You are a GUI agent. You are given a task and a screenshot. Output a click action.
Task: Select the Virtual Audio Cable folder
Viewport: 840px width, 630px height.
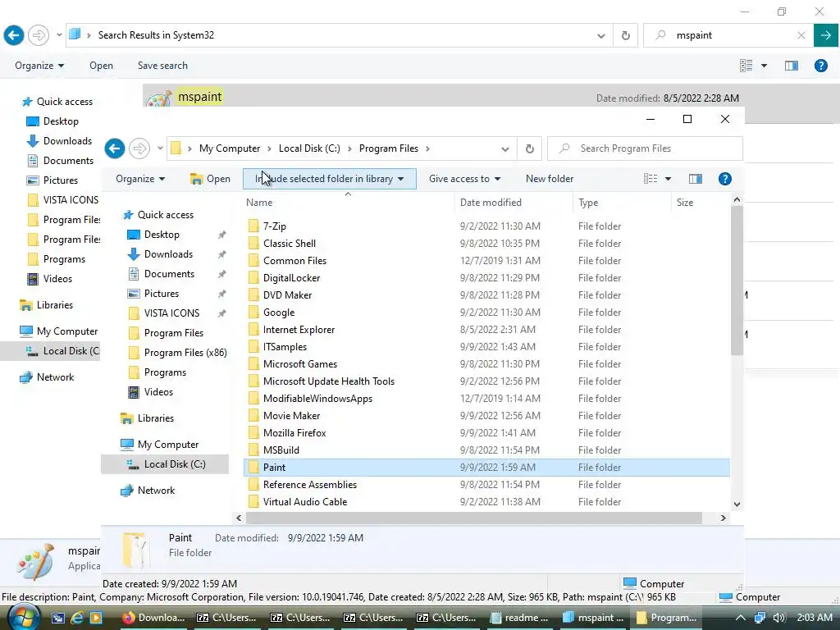pyautogui.click(x=305, y=502)
